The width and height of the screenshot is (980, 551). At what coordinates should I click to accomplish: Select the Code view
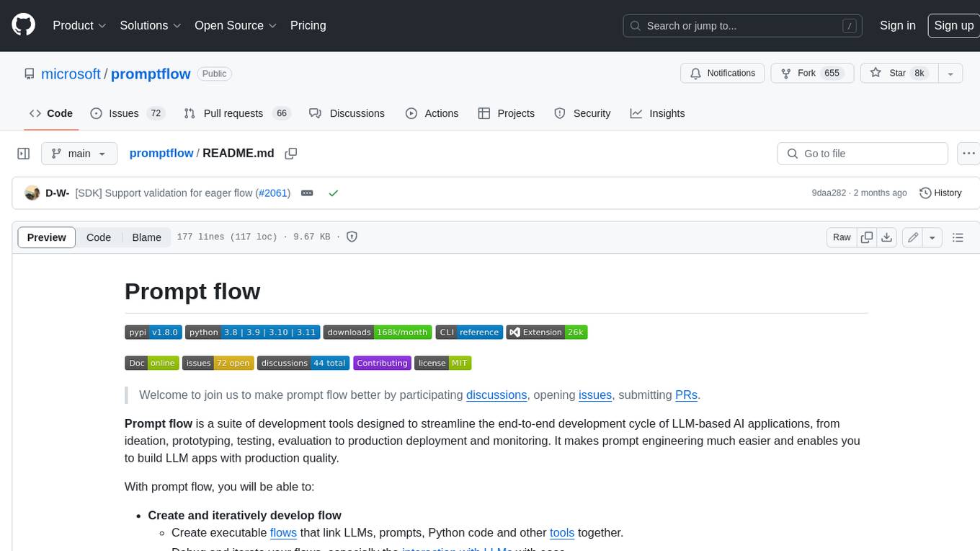pos(99,237)
